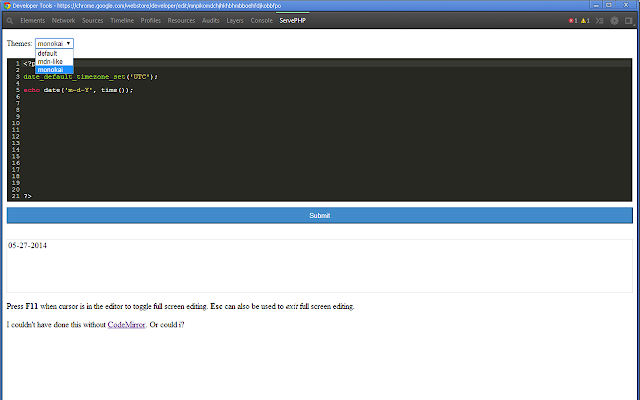Click the date_default_timezone_set code line
Viewport: 640px width, 400px height.
tap(91, 77)
